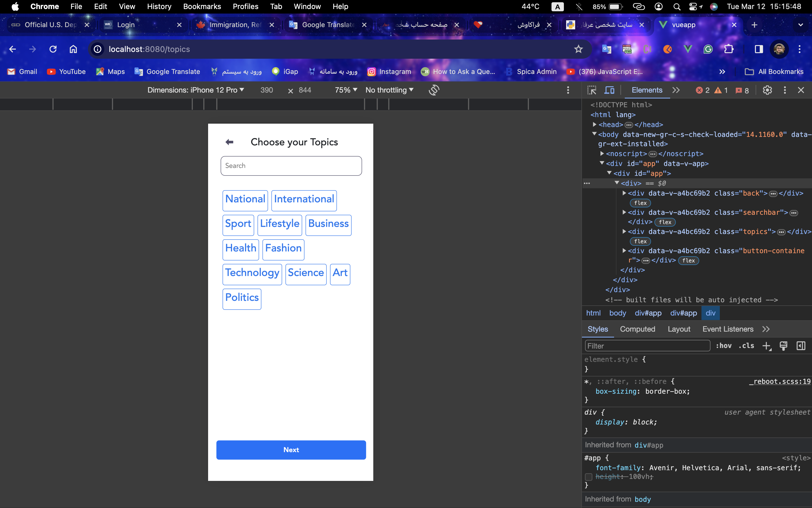Screen dimensions: 812x508
Task: Open the Dimensions iPhone 12 Pro dropdown
Action: [196, 90]
